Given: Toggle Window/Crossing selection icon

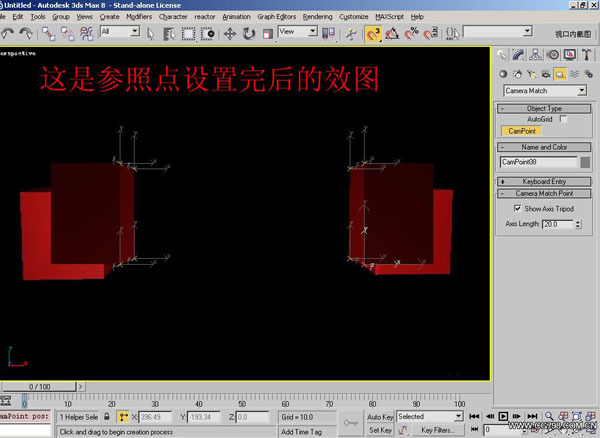Looking at the screenshot, I should 207,34.
